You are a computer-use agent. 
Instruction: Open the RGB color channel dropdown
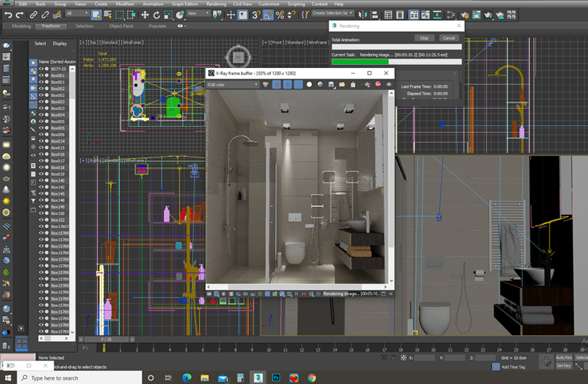click(x=233, y=85)
